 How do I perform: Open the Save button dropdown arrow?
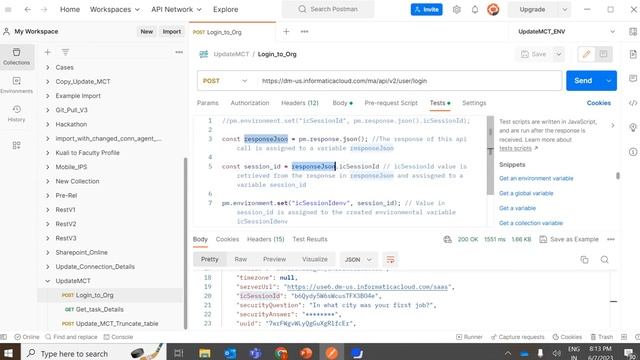click(558, 54)
